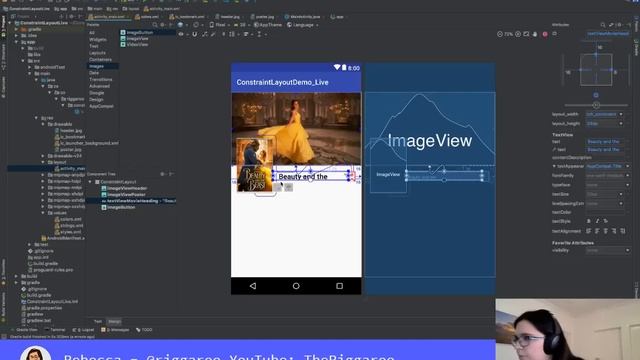Open the Language dropdown
This screenshot has height=360, width=640.
coord(302,25)
